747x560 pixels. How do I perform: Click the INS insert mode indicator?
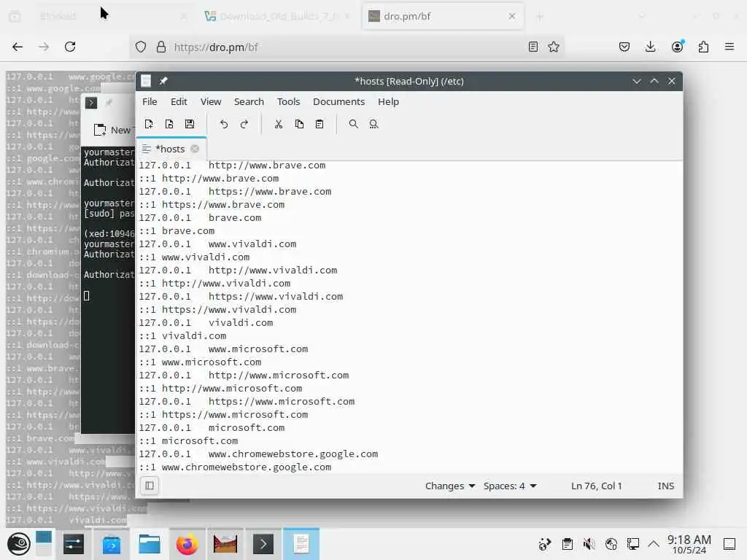(x=665, y=486)
